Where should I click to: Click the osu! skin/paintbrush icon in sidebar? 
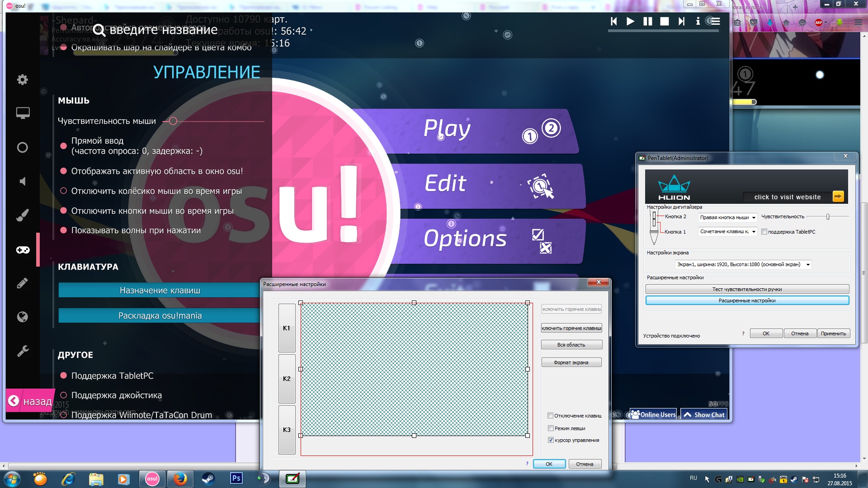23,215
